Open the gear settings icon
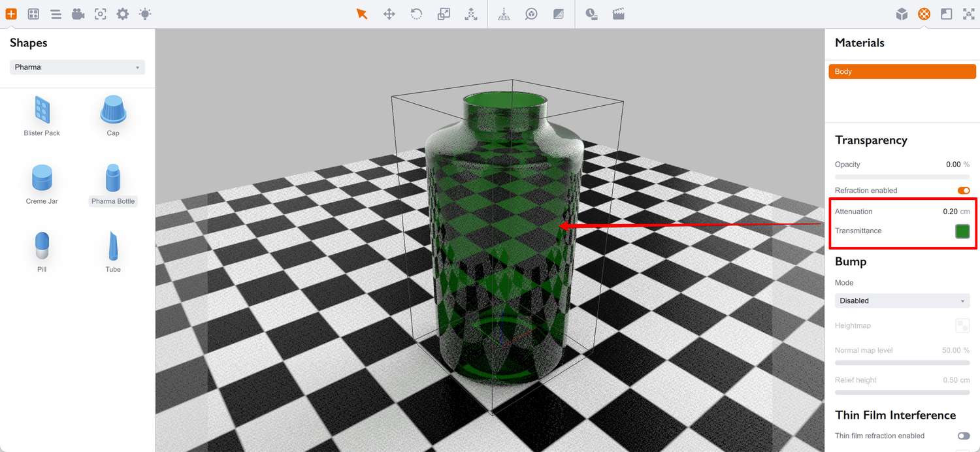This screenshot has width=980, height=452. click(122, 14)
